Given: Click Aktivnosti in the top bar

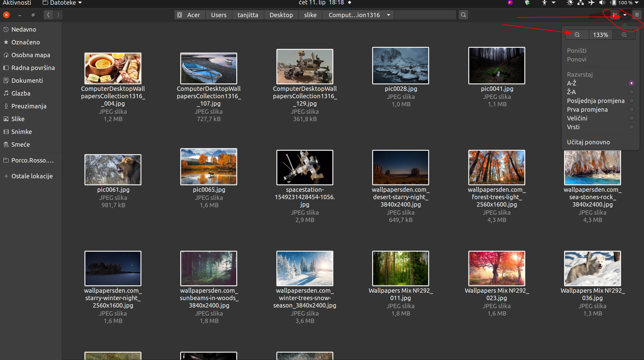Looking at the screenshot, I should pos(17,3).
